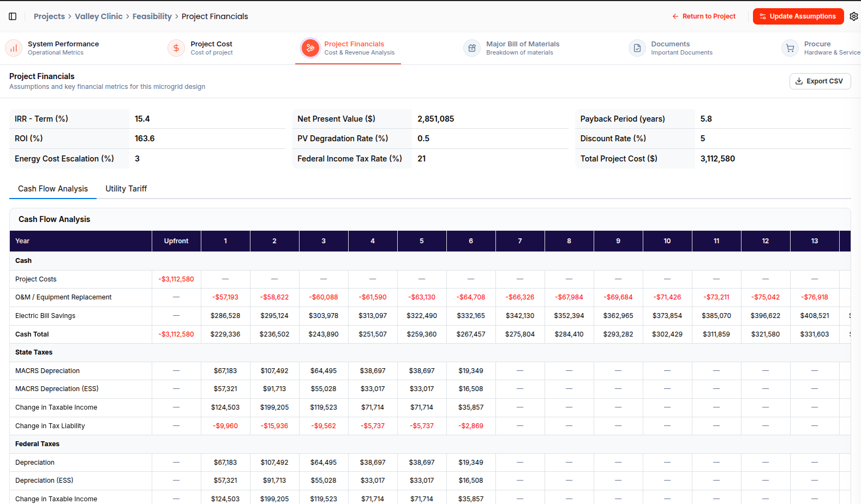The height and width of the screenshot is (504, 861).
Task: Toggle the sidebar panel icon
Action: coord(13,16)
